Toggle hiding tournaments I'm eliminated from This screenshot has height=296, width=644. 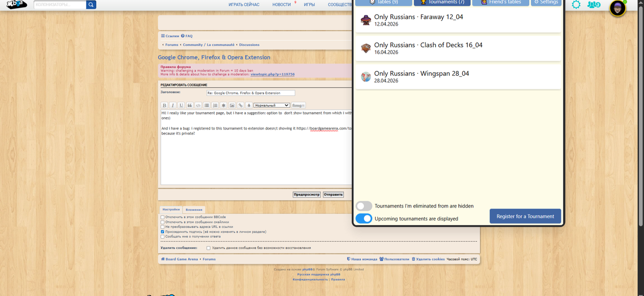[364, 206]
